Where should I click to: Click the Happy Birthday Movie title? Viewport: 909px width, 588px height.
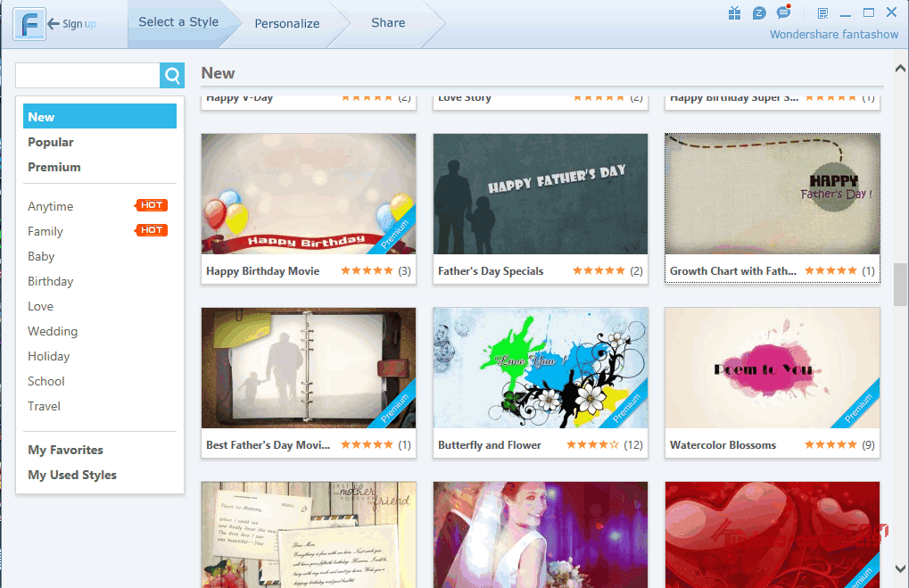point(262,271)
